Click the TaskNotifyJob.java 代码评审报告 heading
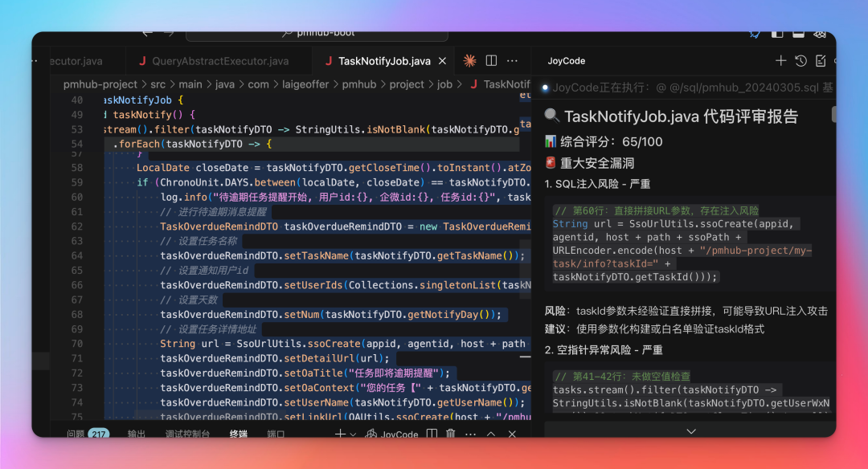This screenshot has width=868, height=469. (x=681, y=116)
